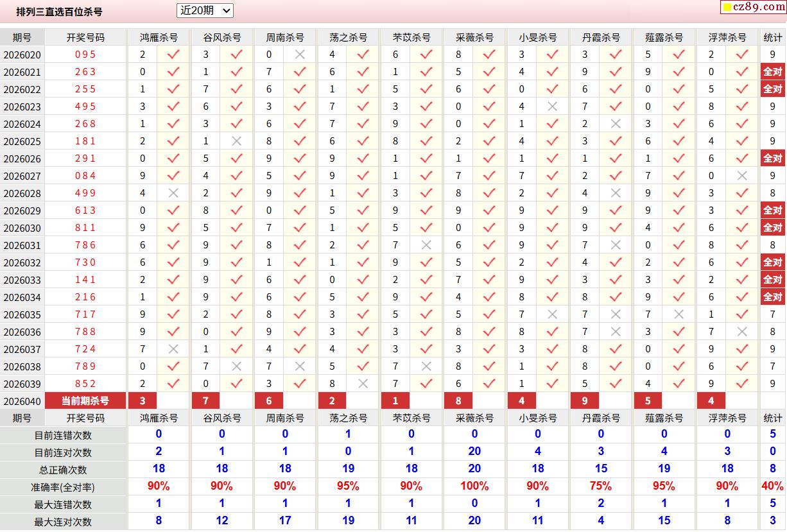Select the 荡之杀号 header at the table top
This screenshot has height=532, width=787.
(x=349, y=37)
